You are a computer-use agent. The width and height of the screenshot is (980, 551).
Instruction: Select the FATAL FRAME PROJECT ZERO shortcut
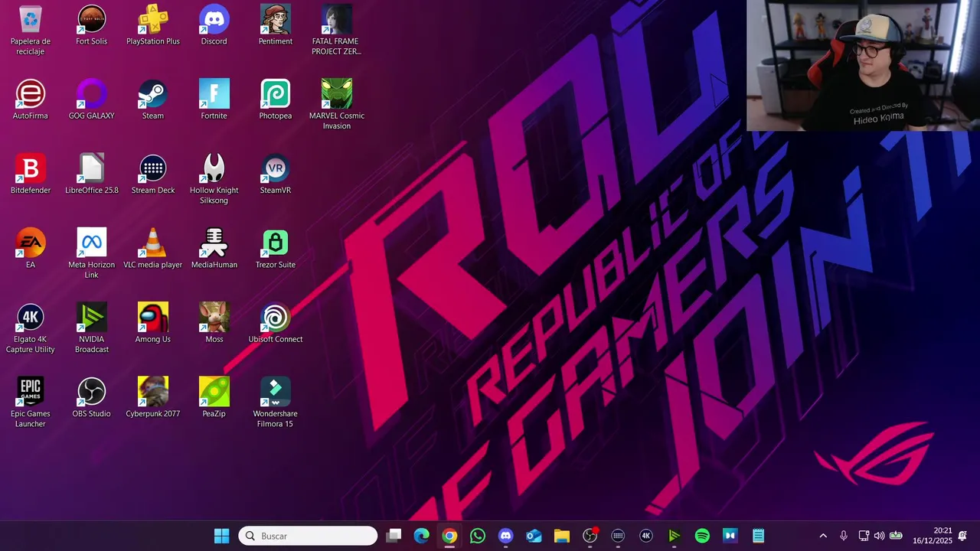(x=337, y=31)
